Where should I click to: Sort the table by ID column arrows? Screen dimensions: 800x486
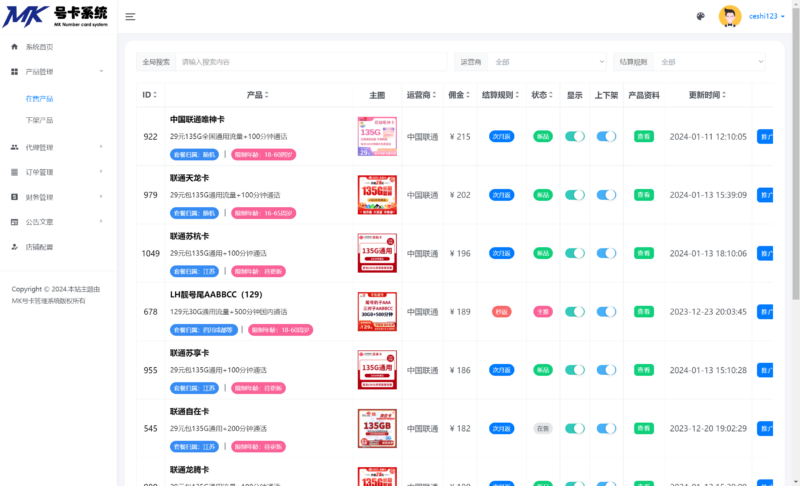click(x=155, y=95)
